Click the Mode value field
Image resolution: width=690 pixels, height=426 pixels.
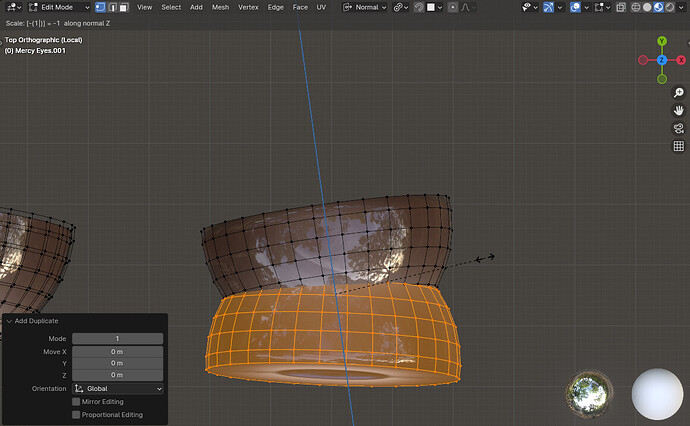tap(117, 338)
